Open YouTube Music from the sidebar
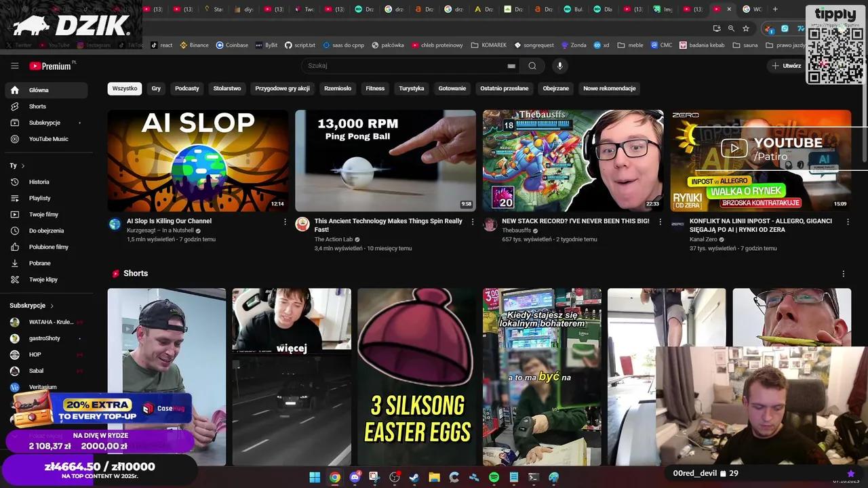This screenshot has width=868, height=488. point(46,139)
